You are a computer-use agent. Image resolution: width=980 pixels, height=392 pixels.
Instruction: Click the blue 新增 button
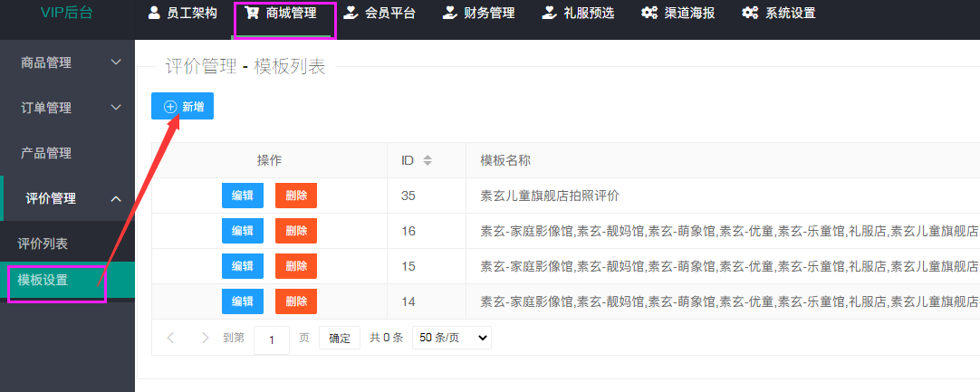(x=182, y=107)
